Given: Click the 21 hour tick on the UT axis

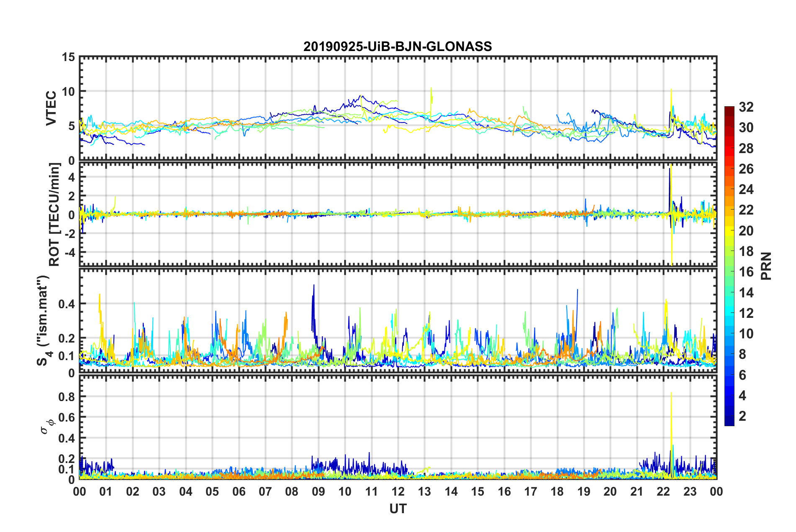Looking at the screenshot, I should coord(637,491).
